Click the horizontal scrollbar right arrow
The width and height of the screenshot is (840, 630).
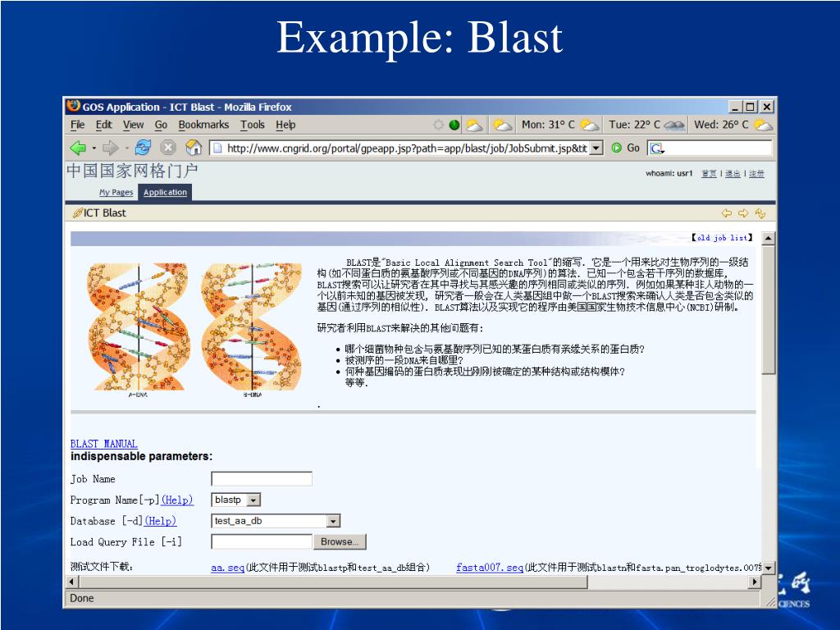pyautogui.click(x=755, y=582)
